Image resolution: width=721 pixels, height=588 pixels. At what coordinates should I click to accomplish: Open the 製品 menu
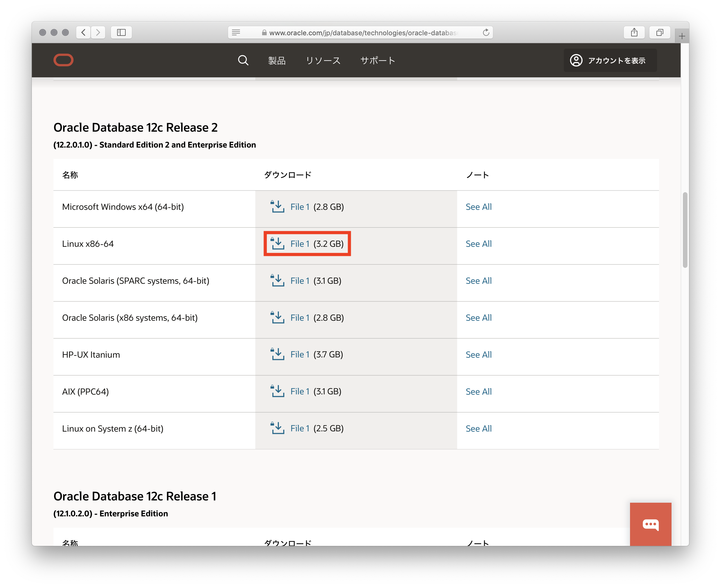click(x=277, y=61)
